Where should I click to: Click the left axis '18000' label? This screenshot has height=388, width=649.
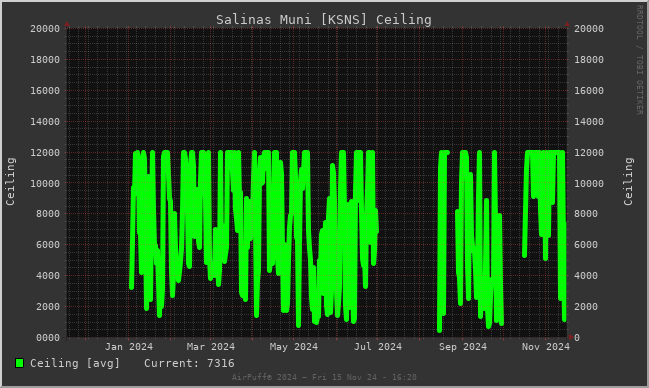coord(45,60)
